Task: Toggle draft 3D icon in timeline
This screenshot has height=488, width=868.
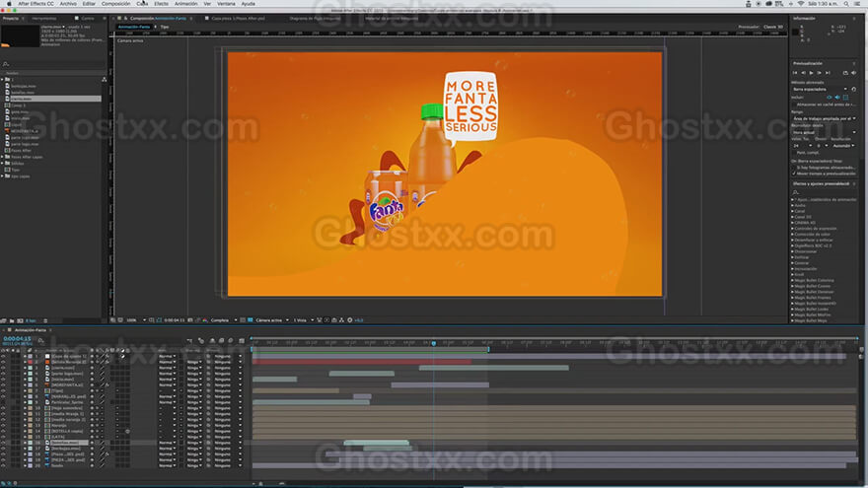Action: [201, 340]
